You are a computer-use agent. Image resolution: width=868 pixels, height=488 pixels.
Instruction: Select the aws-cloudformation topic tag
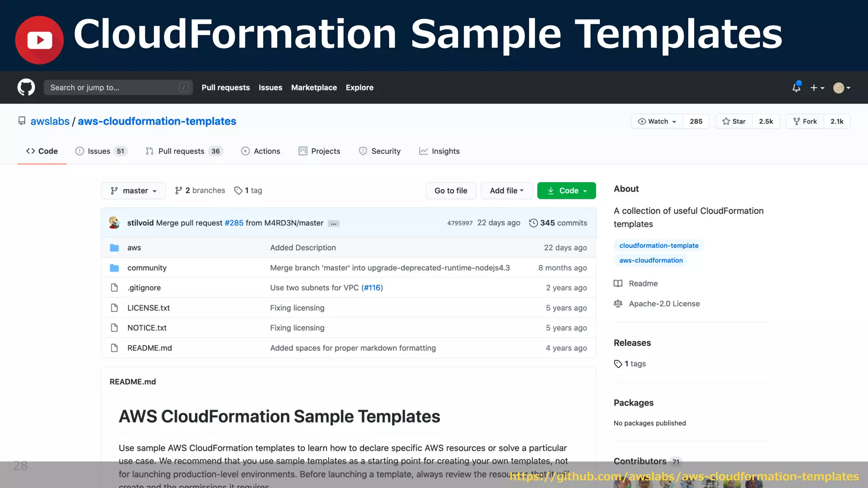pyautogui.click(x=651, y=261)
